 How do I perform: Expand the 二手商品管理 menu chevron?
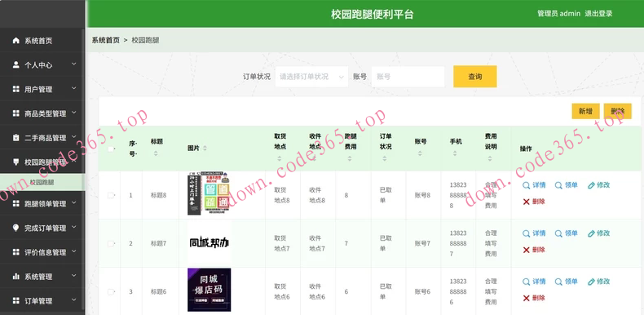click(74, 137)
